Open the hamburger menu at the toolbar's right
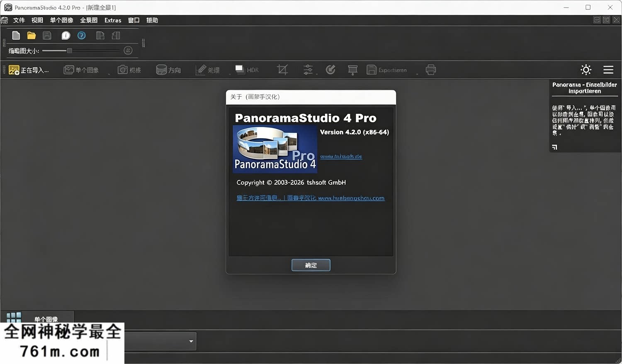 [x=608, y=70]
